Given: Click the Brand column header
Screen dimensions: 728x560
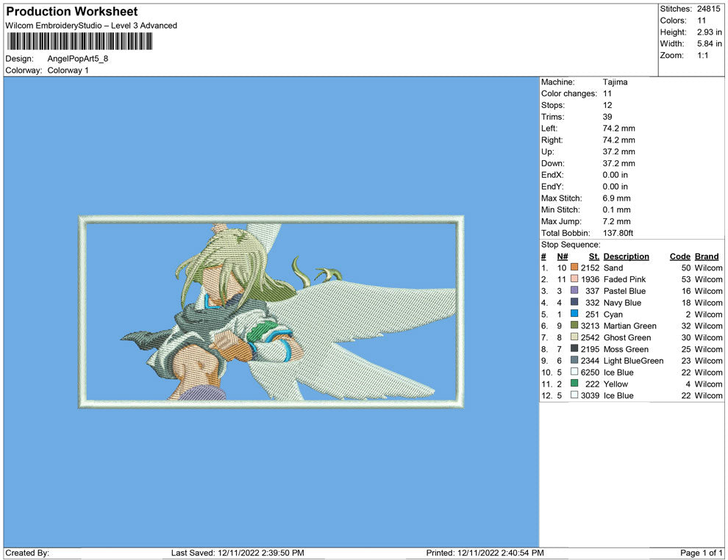Looking at the screenshot, I should coord(707,256).
